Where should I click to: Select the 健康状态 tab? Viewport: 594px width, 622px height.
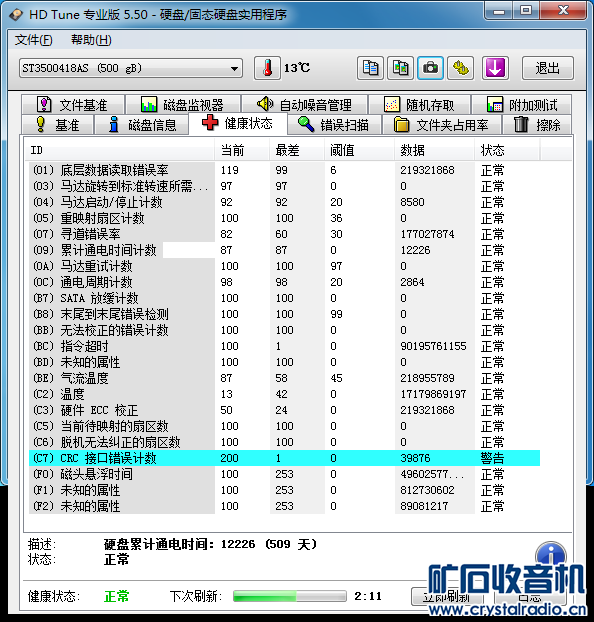(x=238, y=123)
